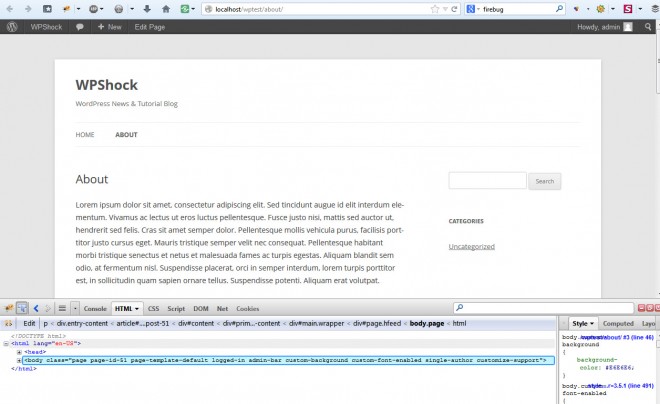This screenshot has height=404, width=660.
Task: Click Edit Page in the admin bar
Action: tap(150, 27)
